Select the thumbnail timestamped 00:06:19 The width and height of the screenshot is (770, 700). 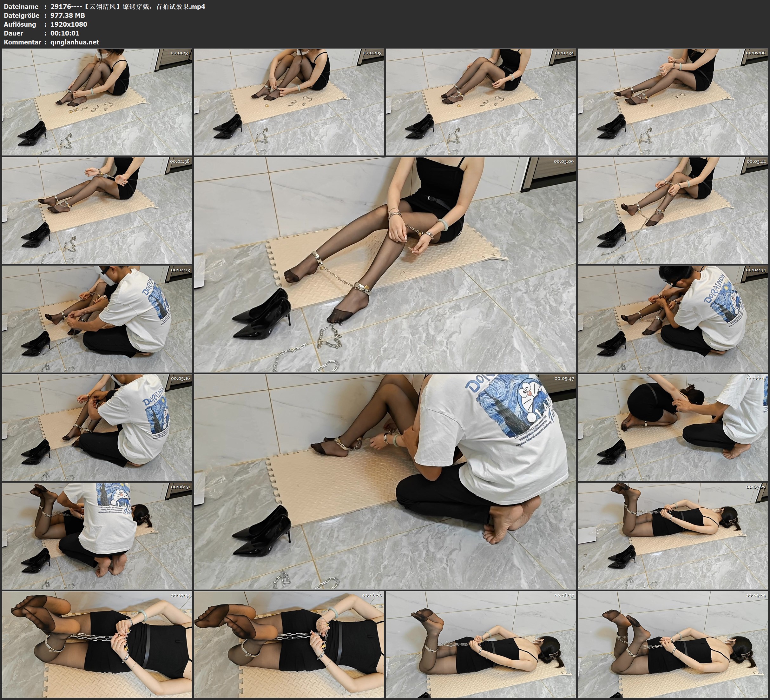point(673,427)
